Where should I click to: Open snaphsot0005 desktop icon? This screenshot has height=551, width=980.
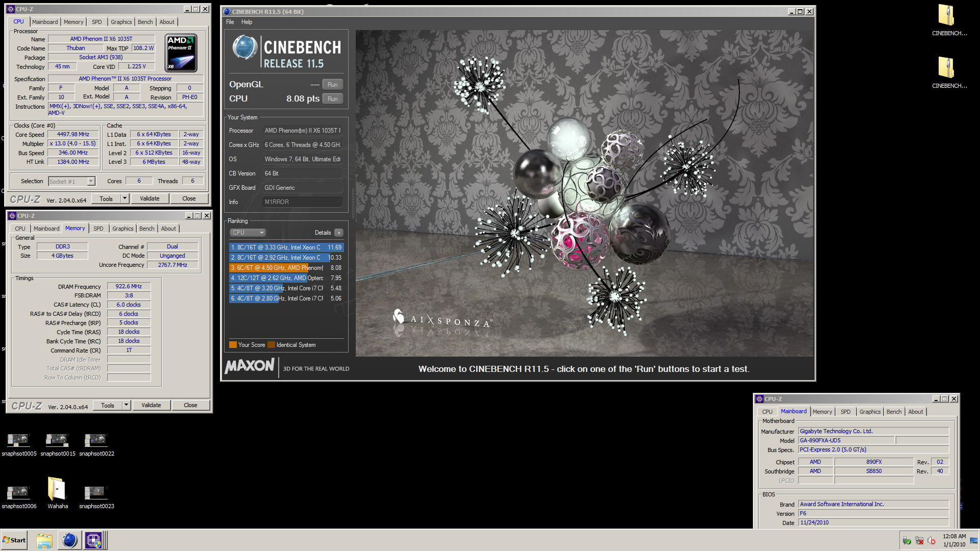tap(19, 444)
